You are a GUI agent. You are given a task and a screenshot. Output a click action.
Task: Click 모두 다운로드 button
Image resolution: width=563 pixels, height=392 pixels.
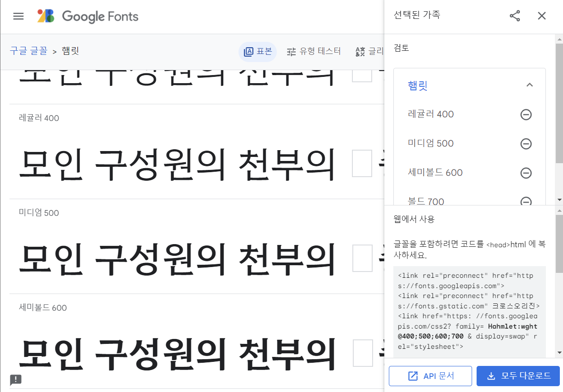tap(518, 376)
